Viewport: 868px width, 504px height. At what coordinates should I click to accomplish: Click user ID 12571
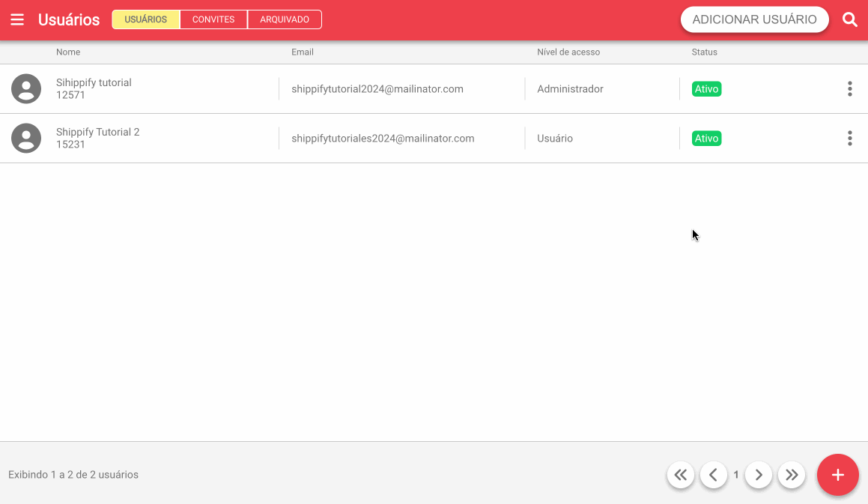point(70,94)
